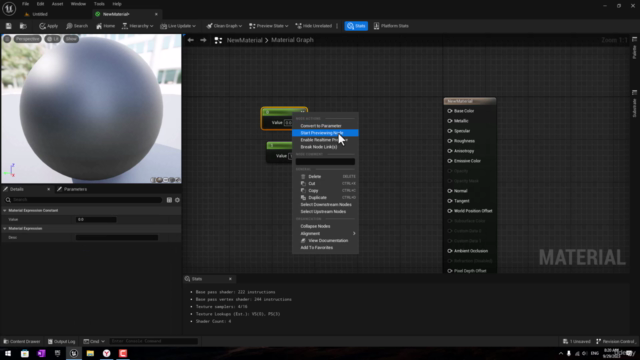Screen dimensions: 640x360
Task: Open the Live Update dropdown
Action: pos(178,26)
